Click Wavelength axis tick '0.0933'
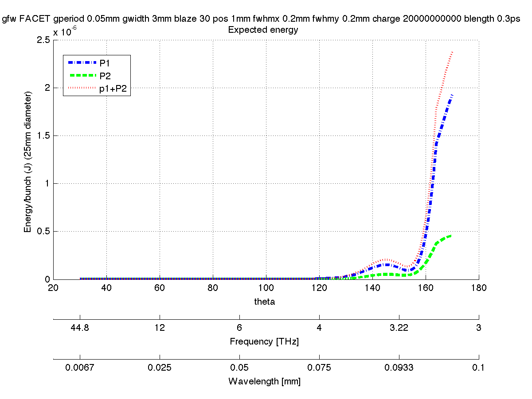This screenshot has width=532, height=399. click(x=399, y=368)
